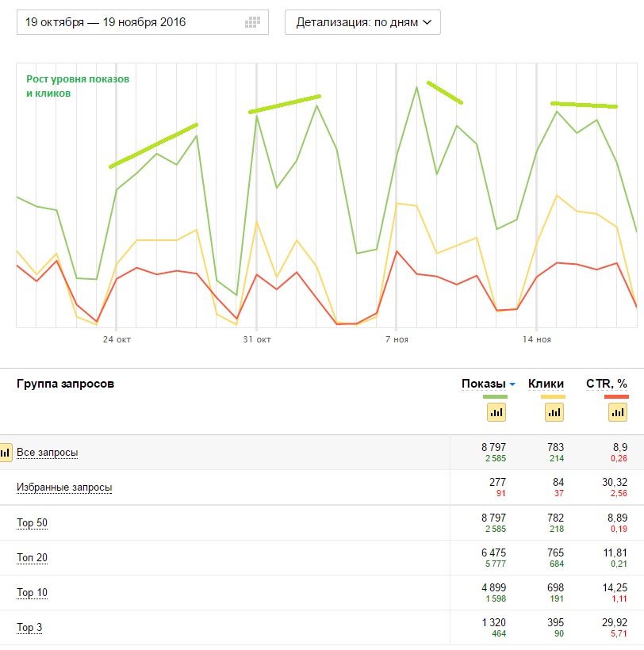The width and height of the screenshot is (644, 650).
Task: Sort by Показы column header
Action: (x=483, y=384)
